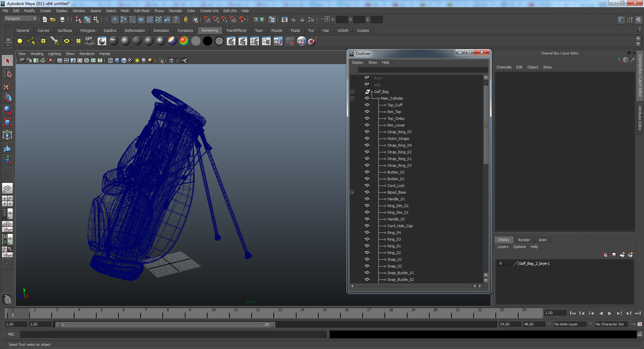Toggle the lock selection padlock icon
Screen dimensions: 644x349
click(185, 19)
